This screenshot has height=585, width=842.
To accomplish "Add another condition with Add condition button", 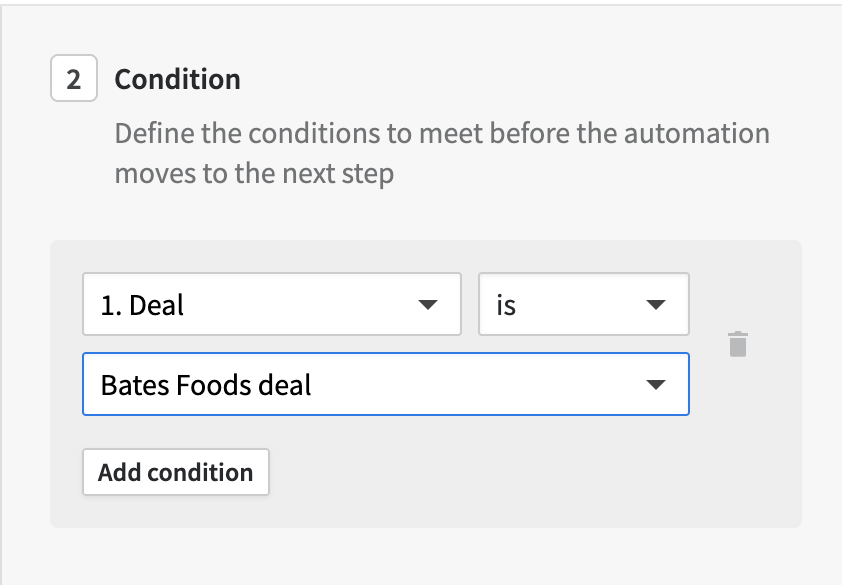I will tap(176, 472).
